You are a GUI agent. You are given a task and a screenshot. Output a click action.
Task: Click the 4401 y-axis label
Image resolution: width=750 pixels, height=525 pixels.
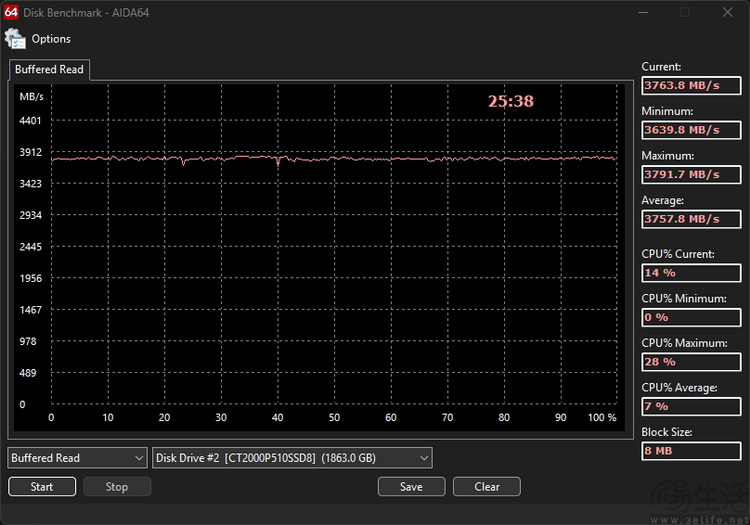[x=30, y=120]
